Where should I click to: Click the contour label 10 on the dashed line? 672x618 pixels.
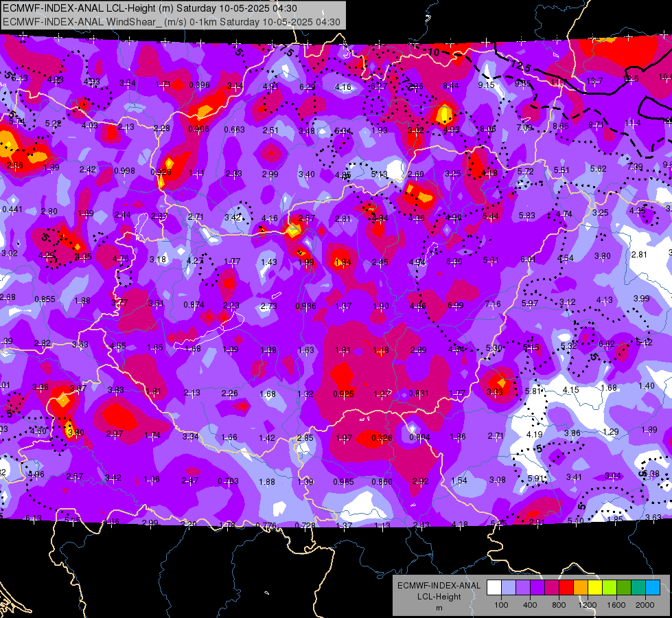pyautogui.click(x=434, y=52)
